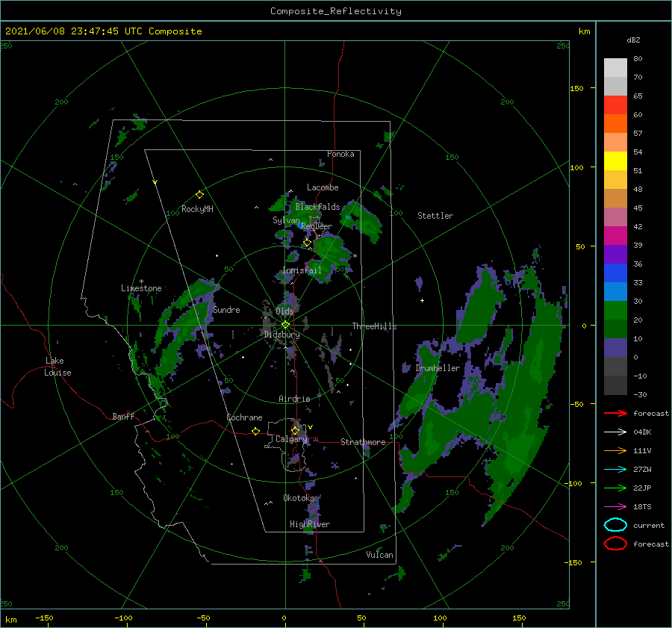
Task: Select the yellow radar-center diamond near Didsbury
Action: tap(285, 325)
